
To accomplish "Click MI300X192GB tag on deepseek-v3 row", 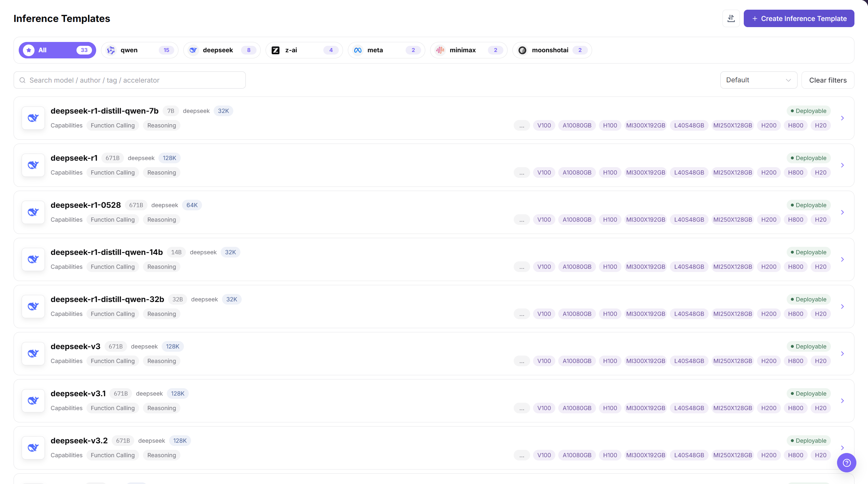I will 646,361.
